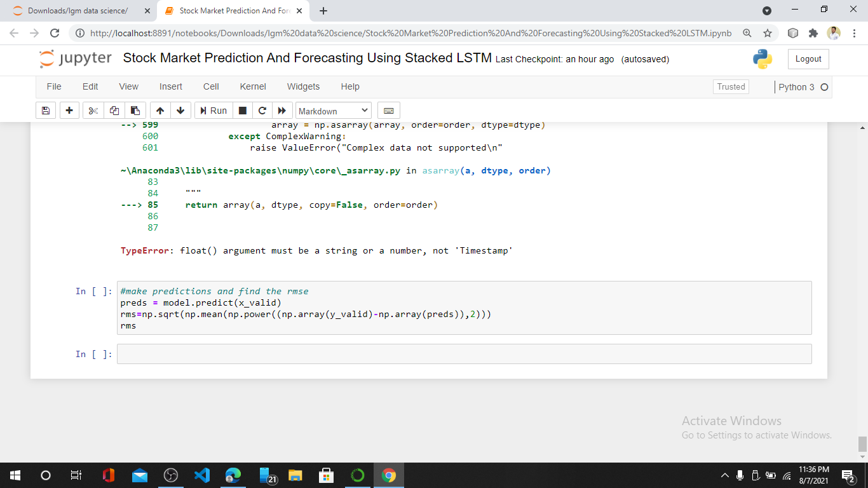The width and height of the screenshot is (868, 488).
Task: Click the Trusted notebook indicator
Action: [x=731, y=86]
